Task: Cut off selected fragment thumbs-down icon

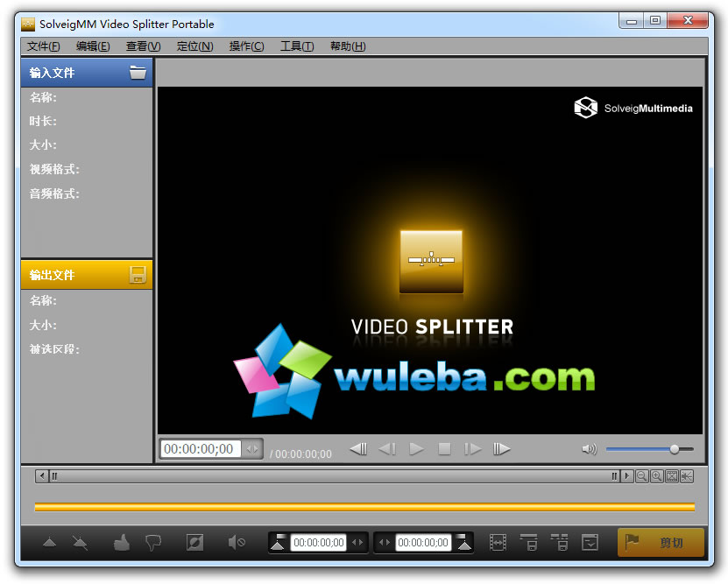Action: [x=152, y=542]
